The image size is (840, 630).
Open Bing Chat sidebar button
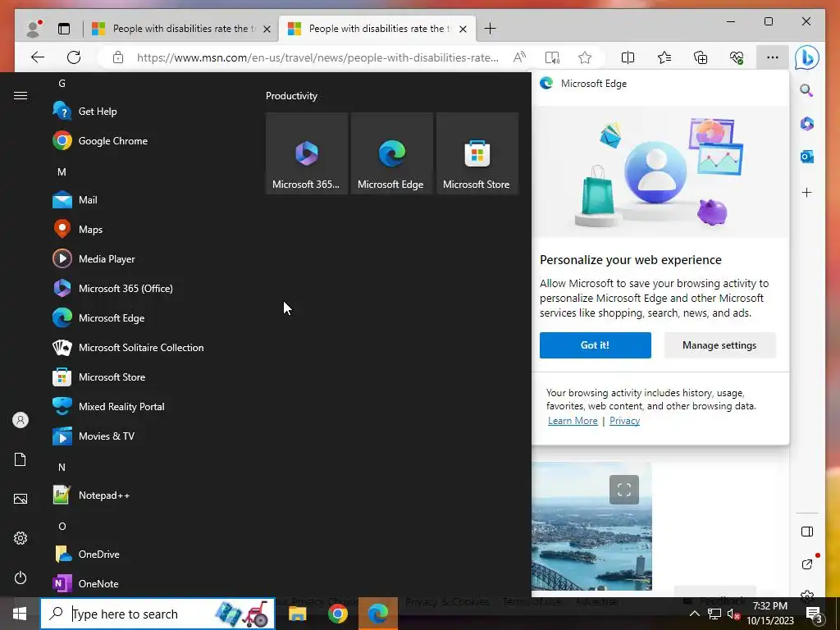point(807,57)
